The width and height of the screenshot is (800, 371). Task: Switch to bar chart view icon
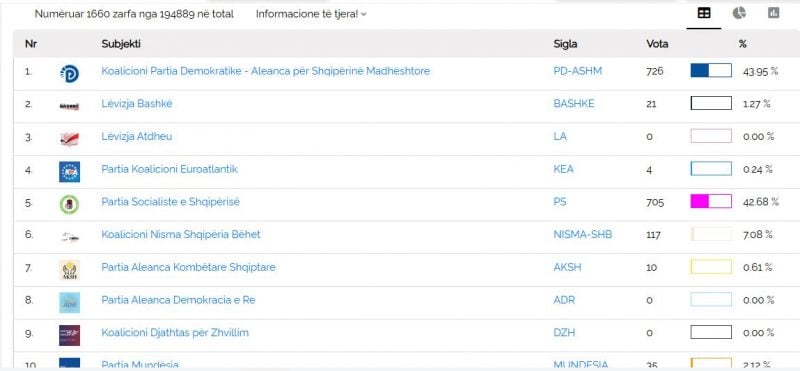[x=773, y=14]
